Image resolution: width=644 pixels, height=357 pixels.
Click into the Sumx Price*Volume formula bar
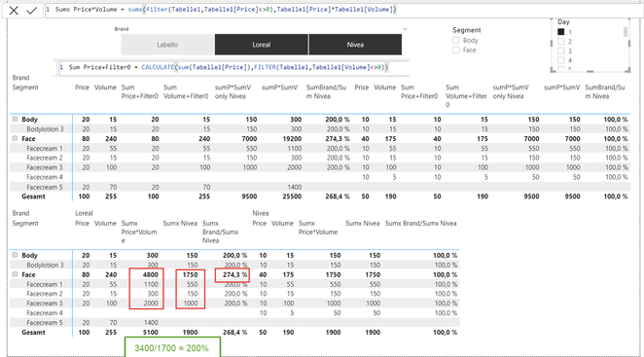coord(343,10)
